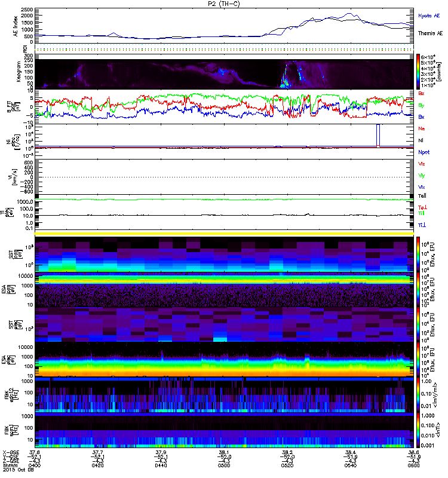The image size is (448, 478).
Task: Click the ESA ion Eflux colorbar
Action: (418, 289)
